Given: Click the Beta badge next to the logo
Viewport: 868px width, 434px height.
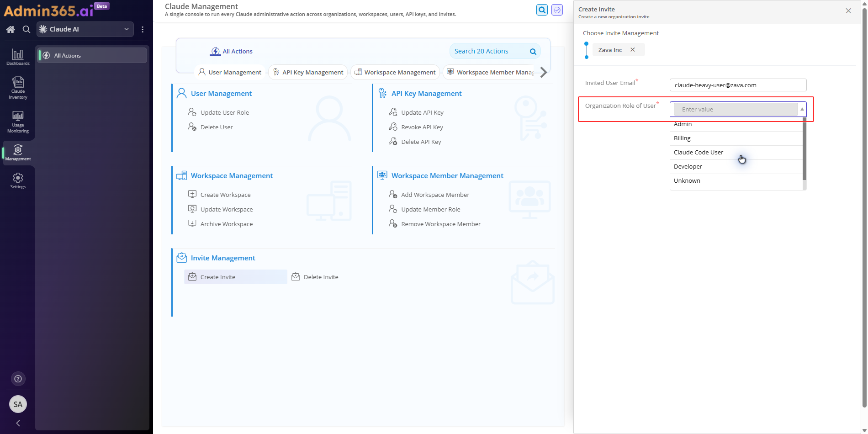Looking at the screenshot, I should tap(102, 6).
